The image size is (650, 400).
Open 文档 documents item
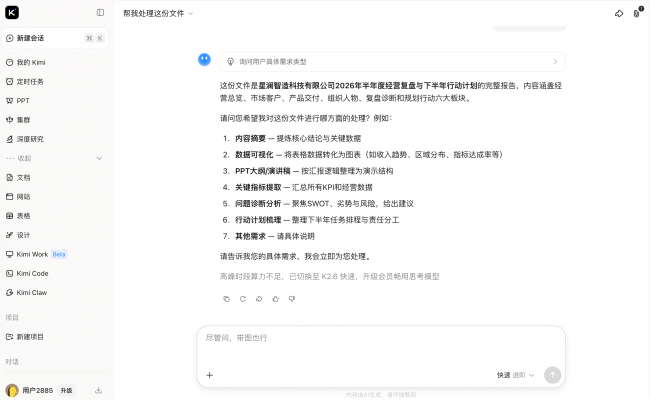pos(55,177)
